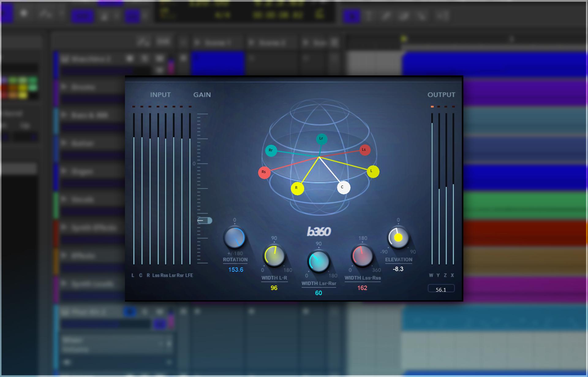Select the Lr speaker node in the sphere
The image size is (588, 377).
pos(322,139)
